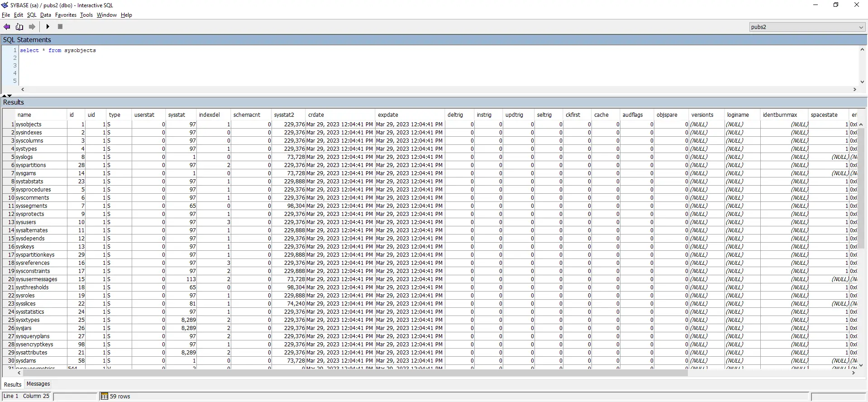The width and height of the screenshot is (868, 402).
Task: Click the table icon beside '59 rows'
Action: pos(104,397)
